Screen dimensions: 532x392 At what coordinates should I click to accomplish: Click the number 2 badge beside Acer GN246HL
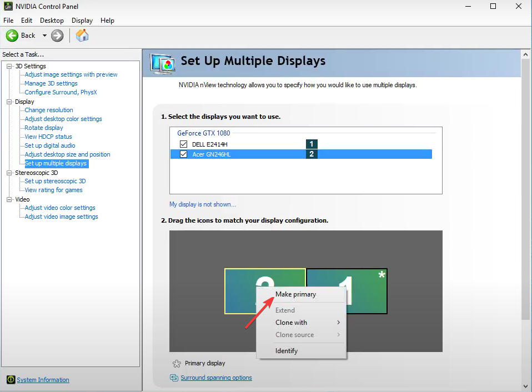[x=312, y=154]
